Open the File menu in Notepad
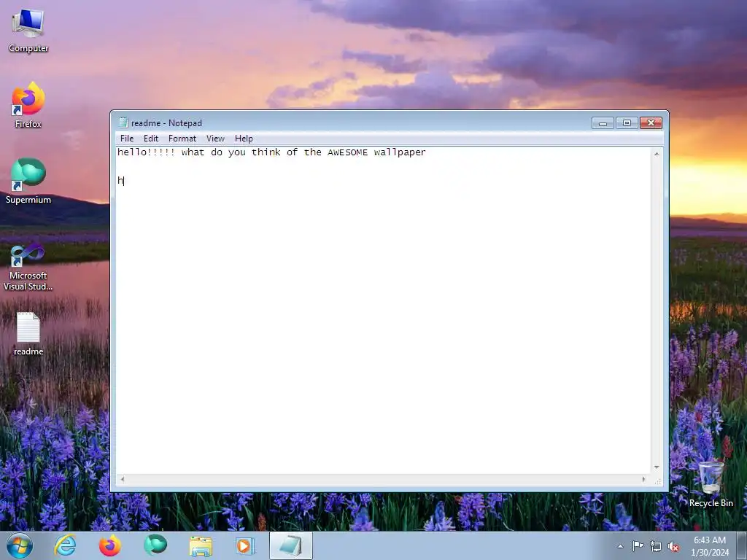Screen dimensions: 747x560 [127, 139]
